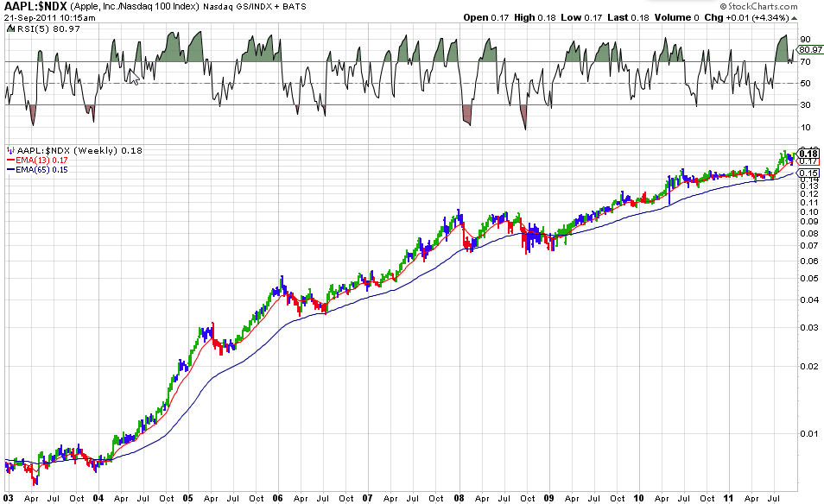Click year 04 on the time axis
This screenshot has height=504, width=824.
pyautogui.click(x=98, y=498)
